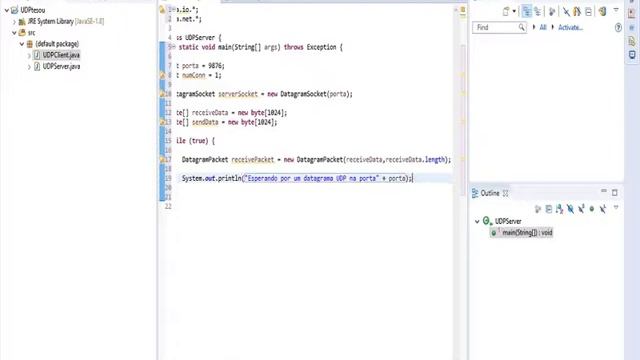The width and height of the screenshot is (640, 360).
Task: Click the warning marker on line 10
Action: (x=162, y=94)
